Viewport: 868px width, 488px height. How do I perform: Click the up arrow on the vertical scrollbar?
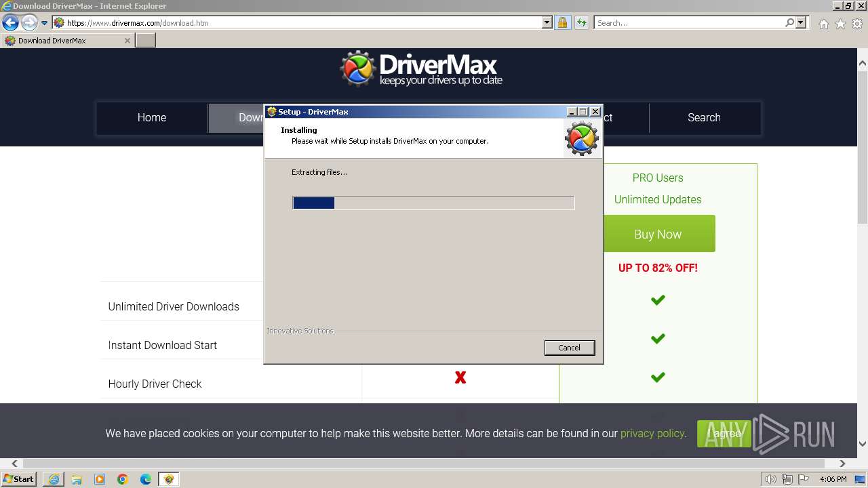[x=862, y=63]
